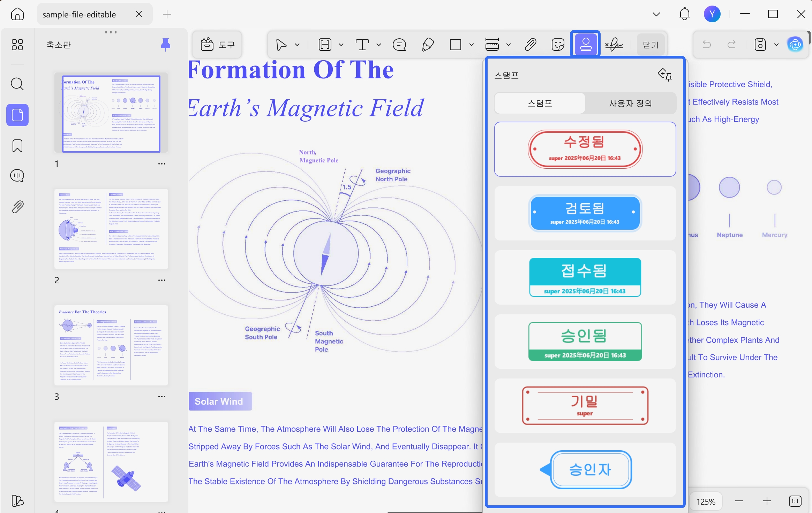Toggle pin for the stamp panel
The width and height of the screenshot is (812, 513).
click(665, 75)
